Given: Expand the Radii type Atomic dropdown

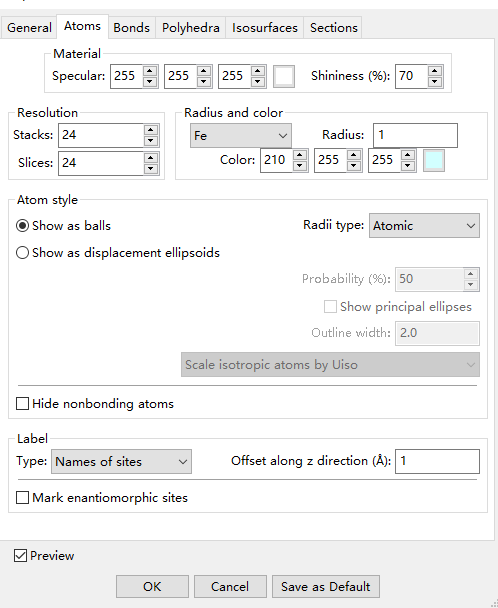Looking at the screenshot, I should [424, 225].
